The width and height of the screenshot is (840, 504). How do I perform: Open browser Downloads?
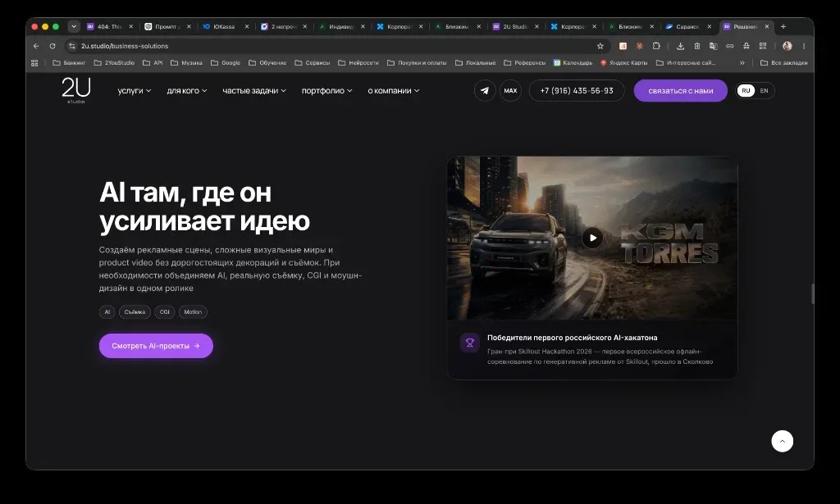(680, 46)
